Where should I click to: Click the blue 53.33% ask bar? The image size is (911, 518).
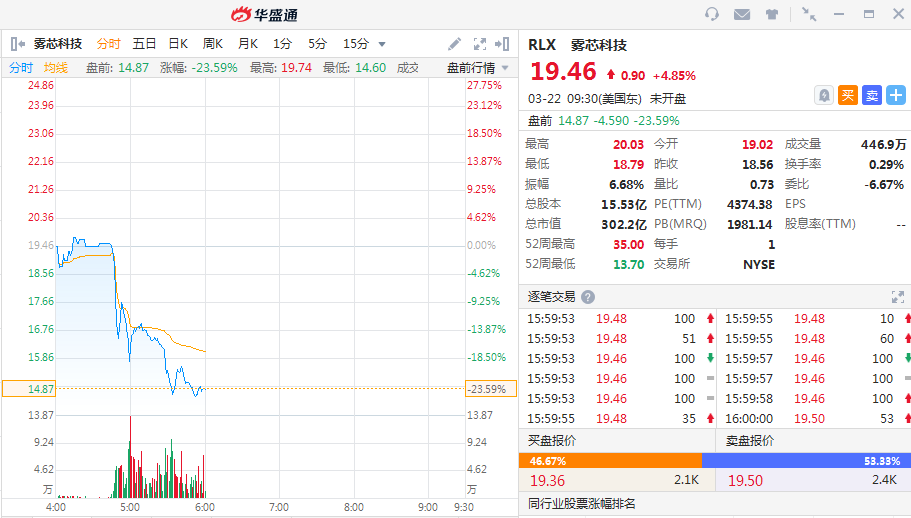tap(806, 461)
